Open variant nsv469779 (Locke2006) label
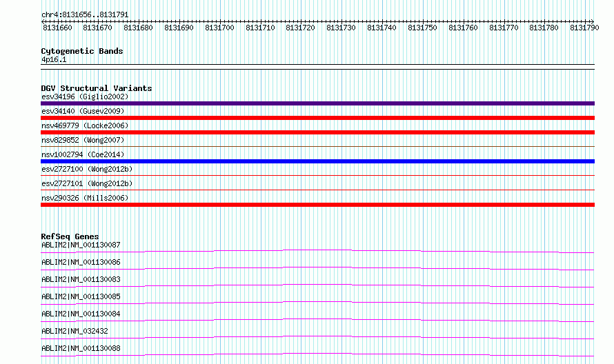Screen dimensions: 614x364 coord(85,125)
